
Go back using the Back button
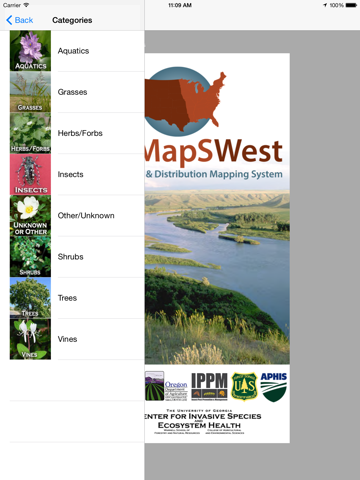pyautogui.click(x=20, y=20)
